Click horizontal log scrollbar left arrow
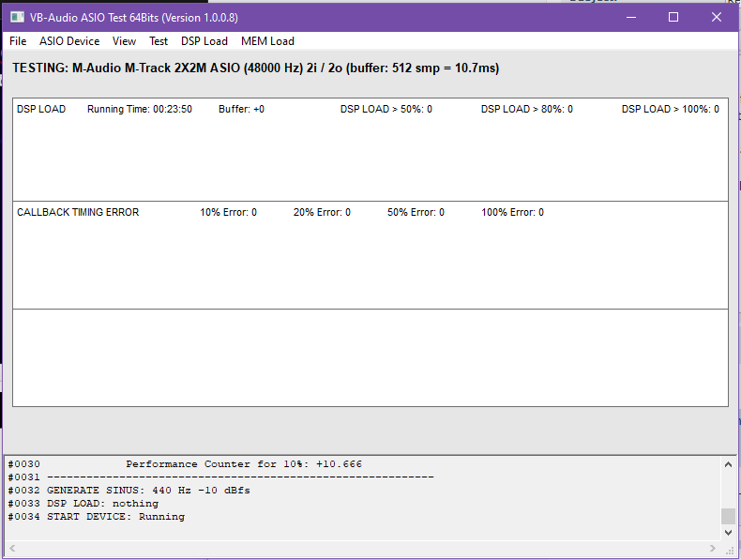741x560 pixels. 12,548
